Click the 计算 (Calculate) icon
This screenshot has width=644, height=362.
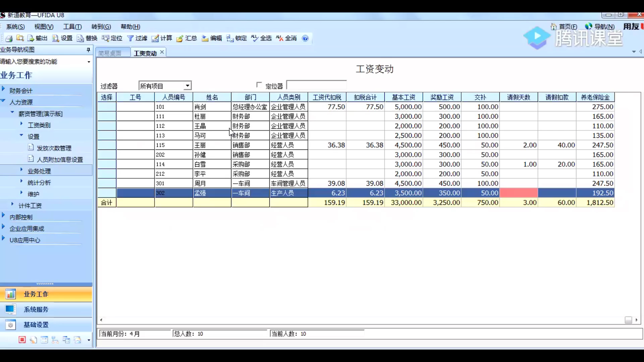pyautogui.click(x=161, y=38)
